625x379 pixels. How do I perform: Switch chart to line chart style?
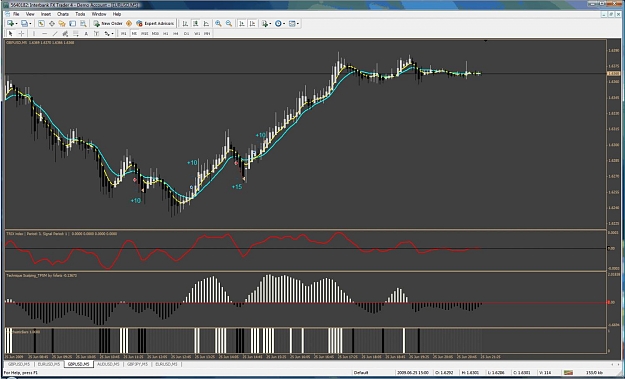point(206,24)
